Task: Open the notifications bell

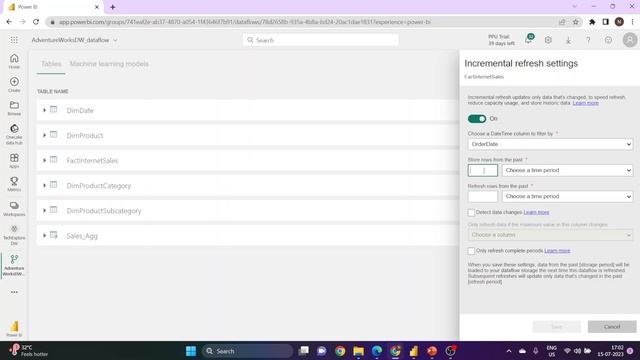Action: (x=529, y=40)
